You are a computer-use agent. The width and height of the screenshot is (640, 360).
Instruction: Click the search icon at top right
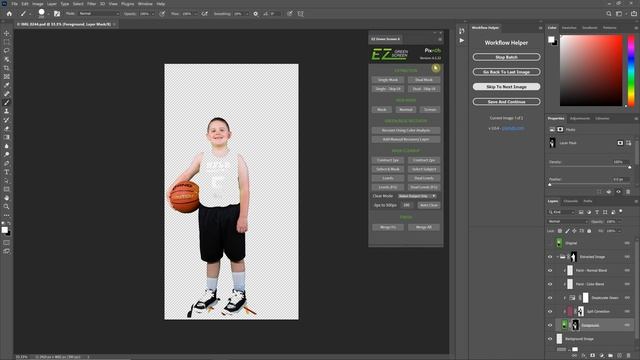[609, 13]
